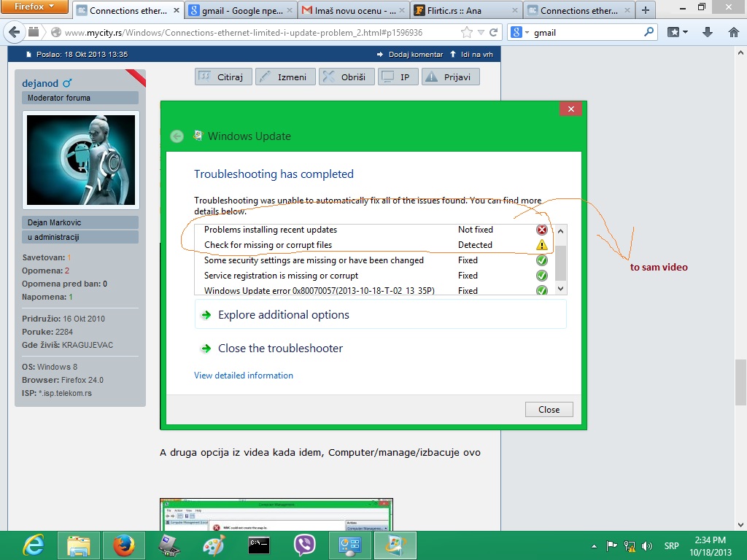Close the Flirtic.rs tab
Screen dimensions: 747x560
(x=514, y=10)
